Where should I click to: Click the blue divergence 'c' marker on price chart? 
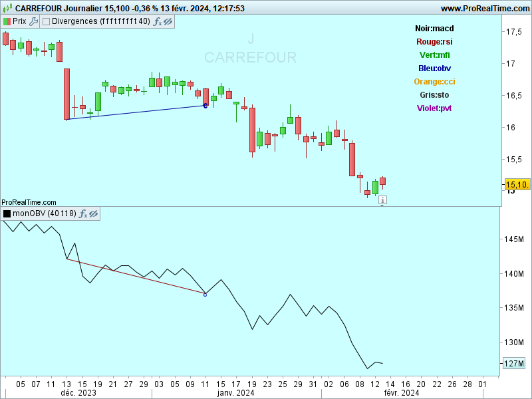click(x=205, y=106)
